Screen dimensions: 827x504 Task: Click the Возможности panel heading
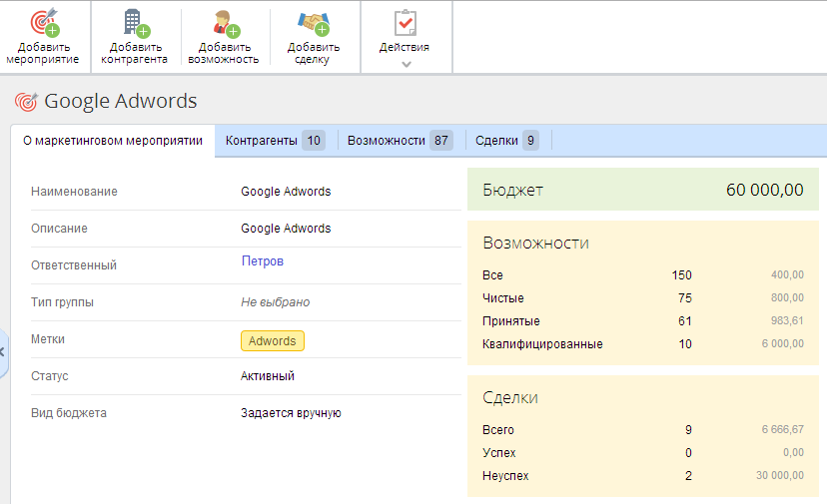(x=536, y=244)
